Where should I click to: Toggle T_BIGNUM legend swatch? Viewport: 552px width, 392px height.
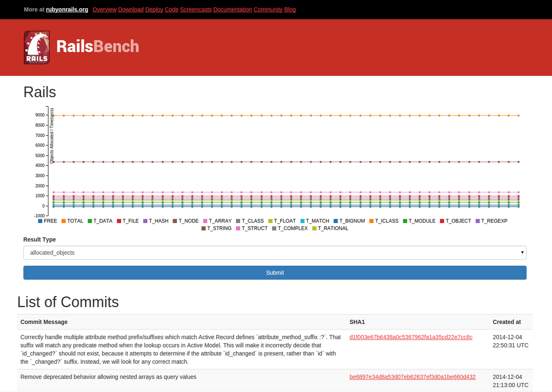(x=336, y=221)
